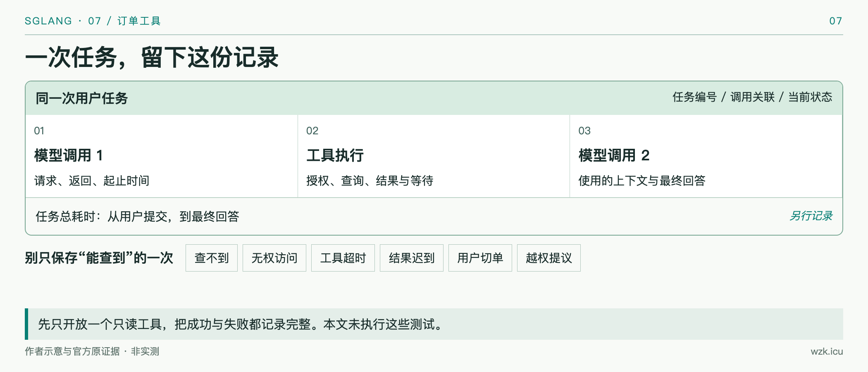
Task: Click the 查不到 tag
Action: (x=212, y=258)
